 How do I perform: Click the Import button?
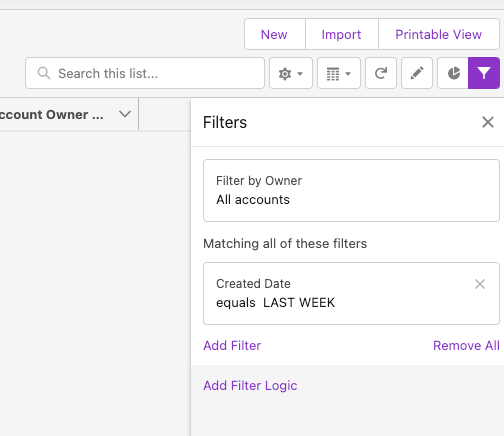[341, 34]
